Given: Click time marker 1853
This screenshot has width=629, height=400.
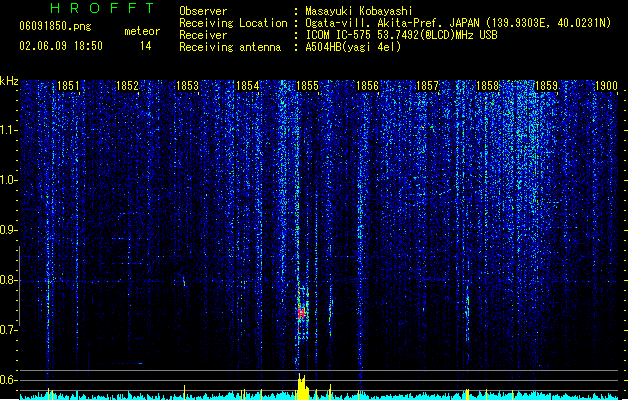Looking at the screenshot, I should pos(187,86).
